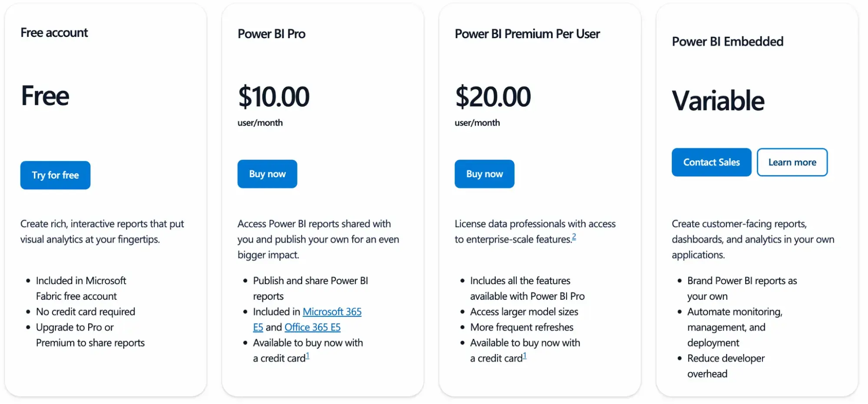Image resolution: width=868 pixels, height=404 pixels.
Task: Click the Power BI Premium Per User title
Action: [527, 34]
